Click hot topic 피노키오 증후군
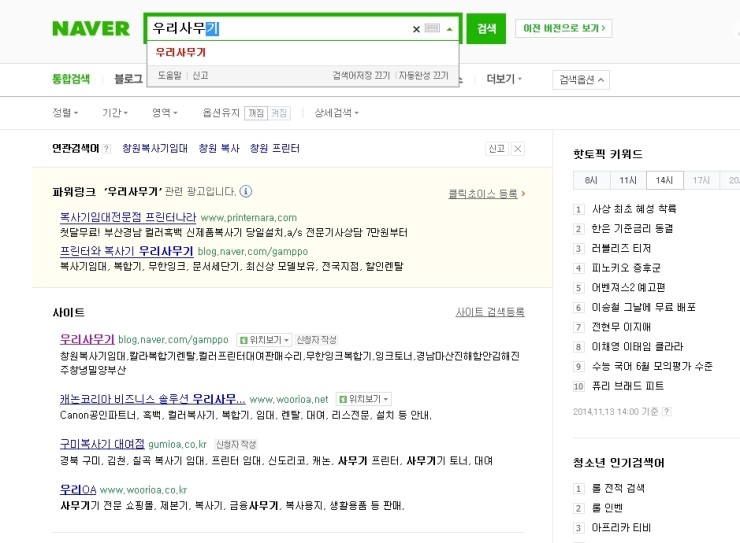 click(x=626, y=268)
